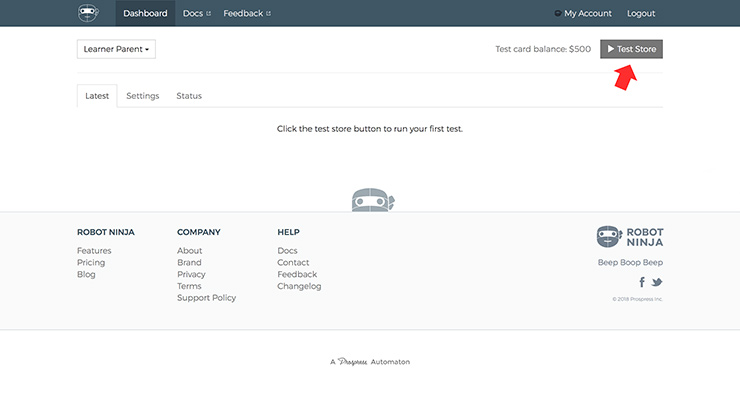Click the Beep Boop Beep tagline
This screenshot has width=740, height=396.
pos(630,262)
